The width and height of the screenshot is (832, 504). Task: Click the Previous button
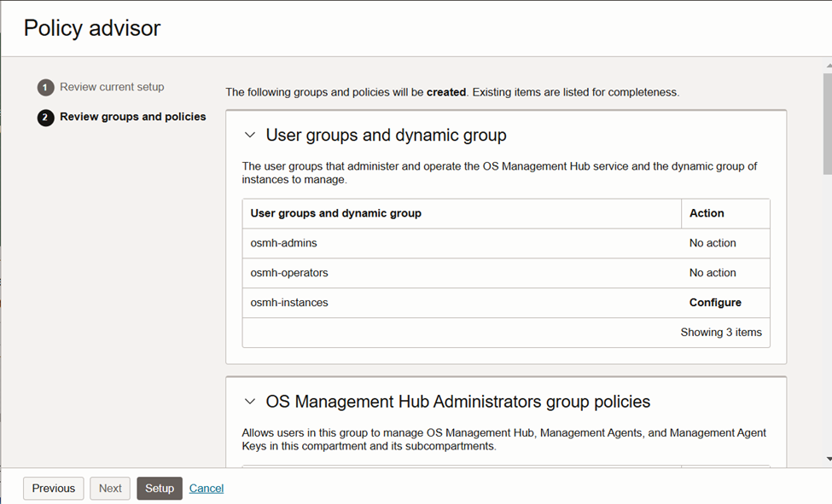pyautogui.click(x=54, y=488)
